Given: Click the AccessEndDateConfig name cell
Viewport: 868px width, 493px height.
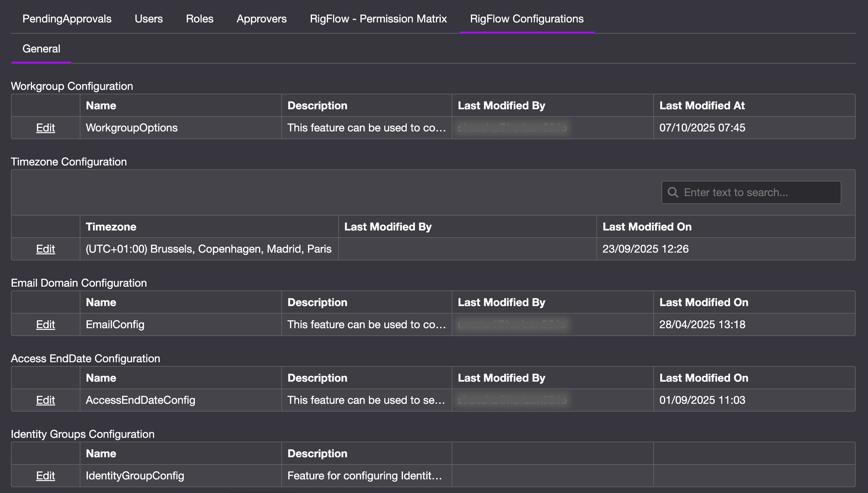Looking at the screenshot, I should point(140,400).
